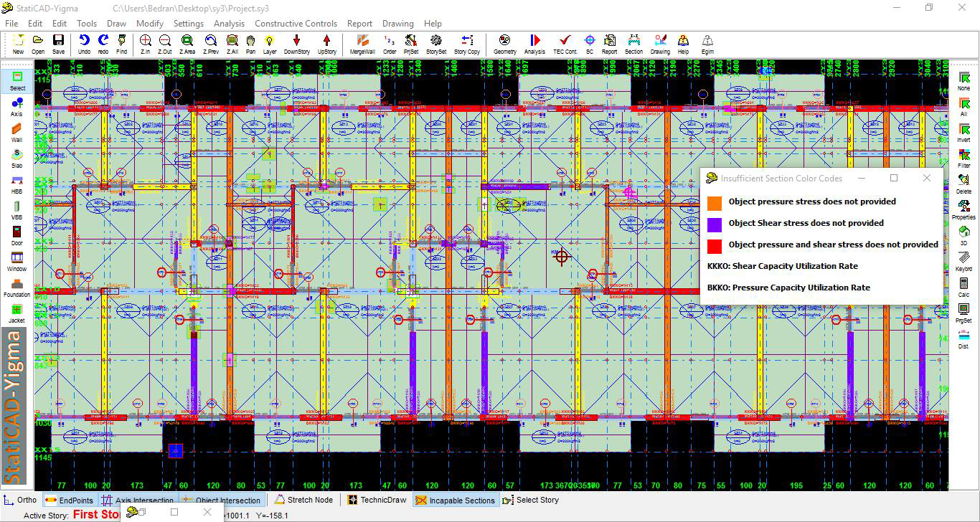Screen dimensions: 980x522
Task: Open the Modify menu
Action: coord(150,24)
